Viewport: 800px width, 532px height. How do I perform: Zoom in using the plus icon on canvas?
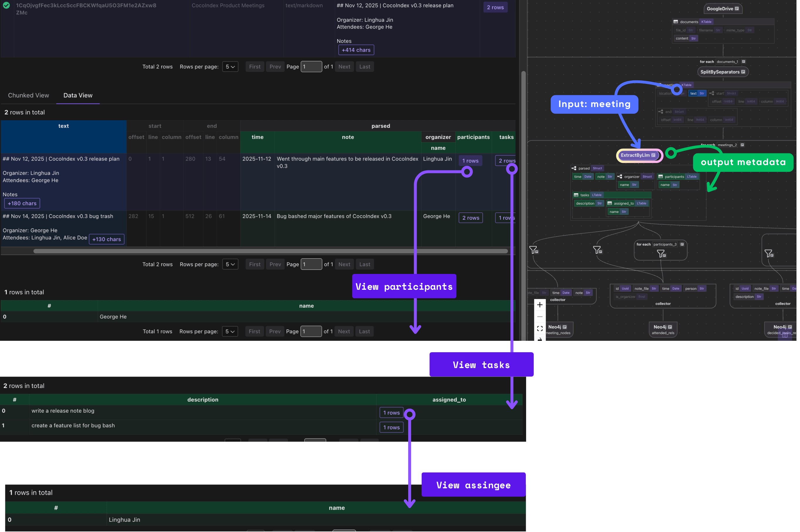point(540,305)
